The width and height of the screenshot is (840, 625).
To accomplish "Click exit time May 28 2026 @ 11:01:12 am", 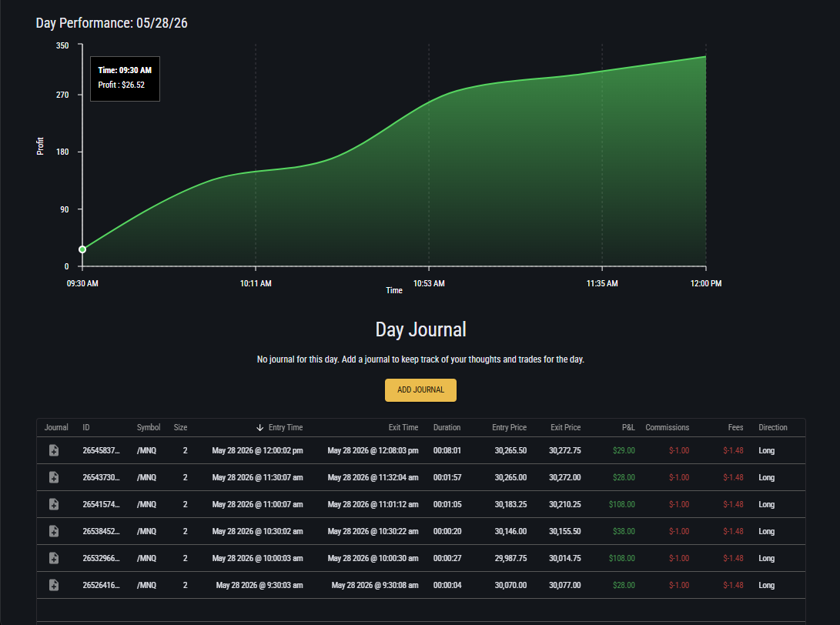I will [373, 504].
